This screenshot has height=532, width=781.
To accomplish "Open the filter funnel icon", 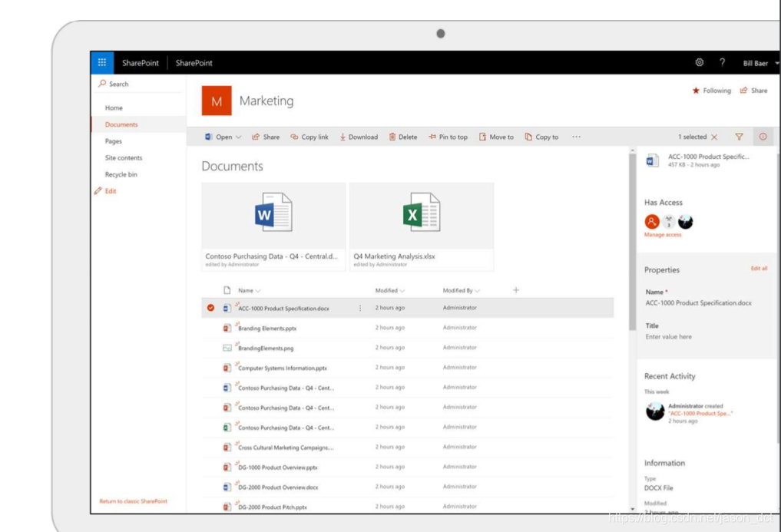I will (740, 137).
